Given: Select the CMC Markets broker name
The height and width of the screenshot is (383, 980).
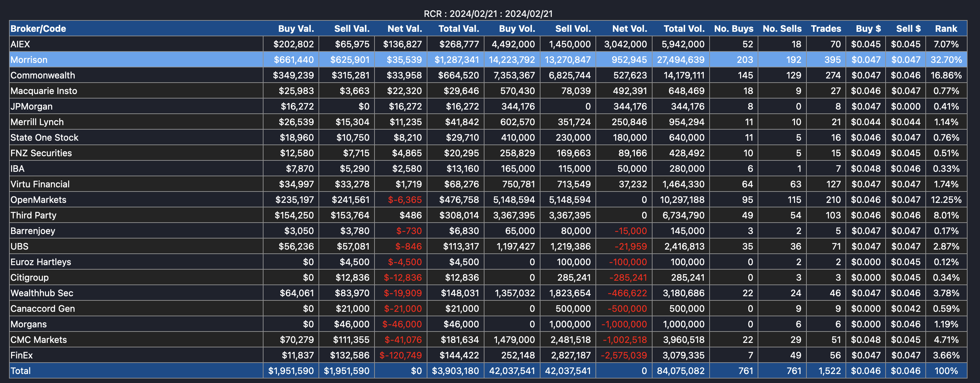Looking at the screenshot, I should (x=39, y=340).
